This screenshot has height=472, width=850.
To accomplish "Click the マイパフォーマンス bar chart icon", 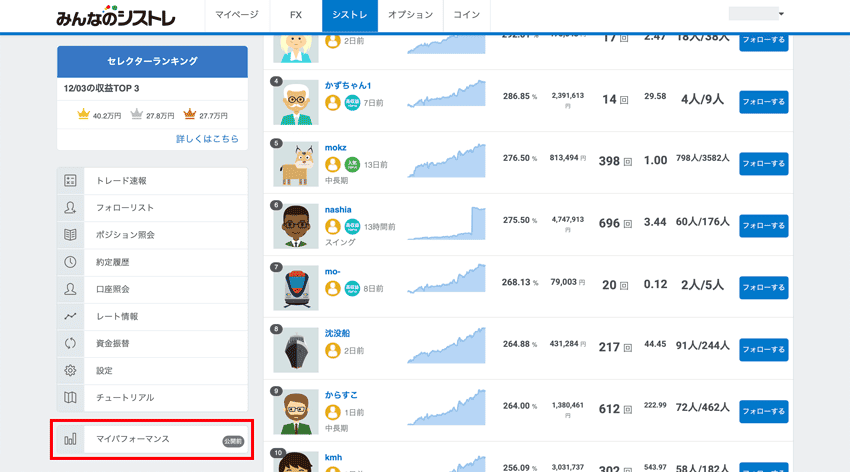I will coord(70,439).
